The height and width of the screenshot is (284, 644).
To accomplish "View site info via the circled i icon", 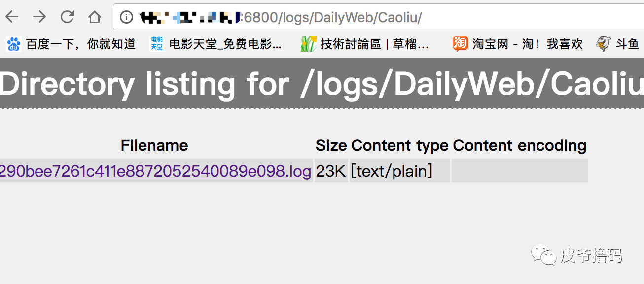I will (x=127, y=18).
